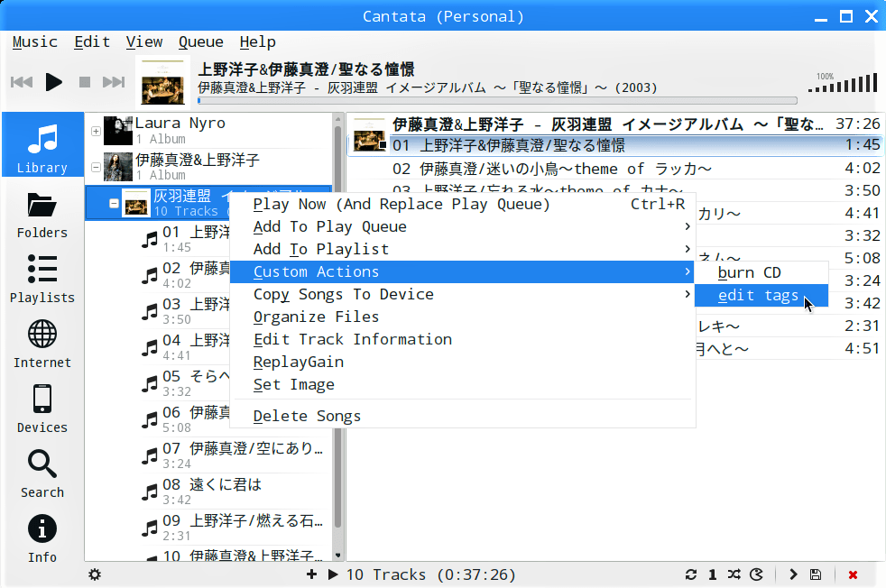Screen dimensions: 886x588
Task: Expand the Custom Actions submenu arrow
Action: tap(688, 271)
